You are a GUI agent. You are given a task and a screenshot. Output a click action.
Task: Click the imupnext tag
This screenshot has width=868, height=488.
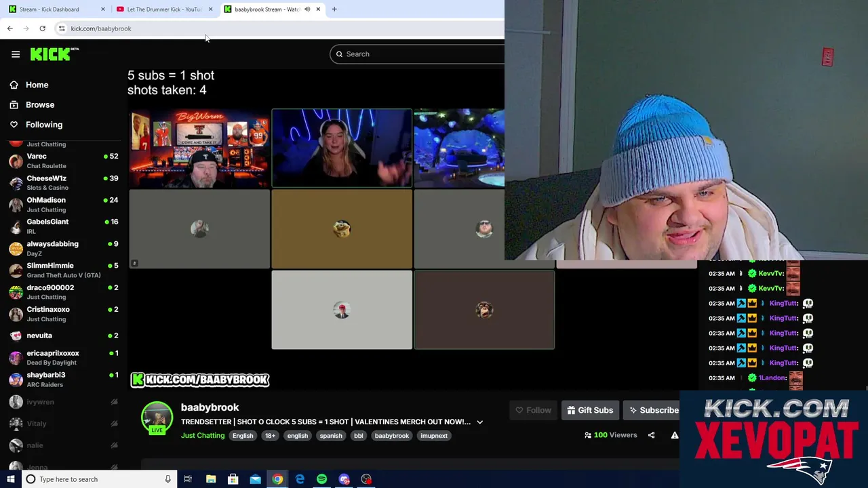[x=434, y=436]
